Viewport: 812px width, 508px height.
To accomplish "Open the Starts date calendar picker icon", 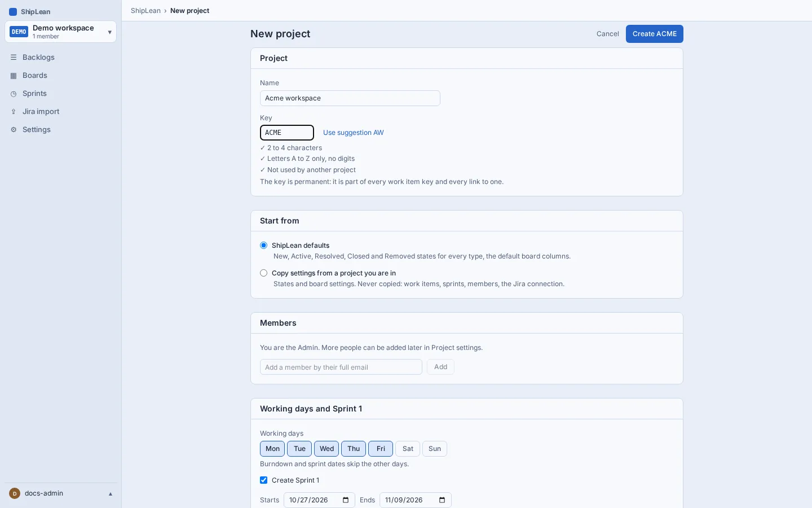I will point(346,500).
